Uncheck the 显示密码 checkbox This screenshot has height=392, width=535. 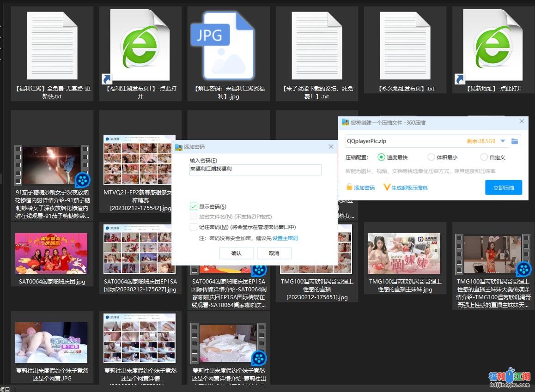point(194,206)
